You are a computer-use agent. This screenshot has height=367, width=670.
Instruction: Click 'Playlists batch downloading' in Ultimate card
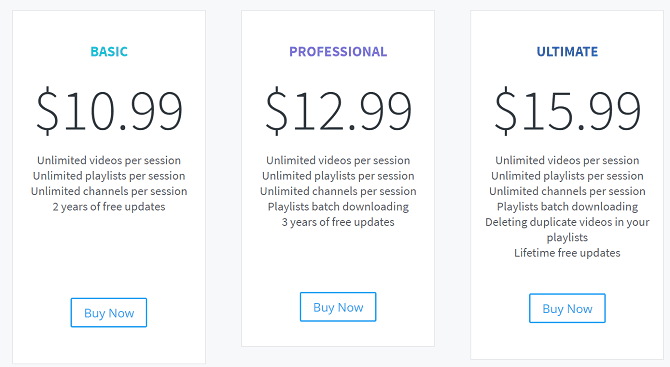(x=567, y=207)
